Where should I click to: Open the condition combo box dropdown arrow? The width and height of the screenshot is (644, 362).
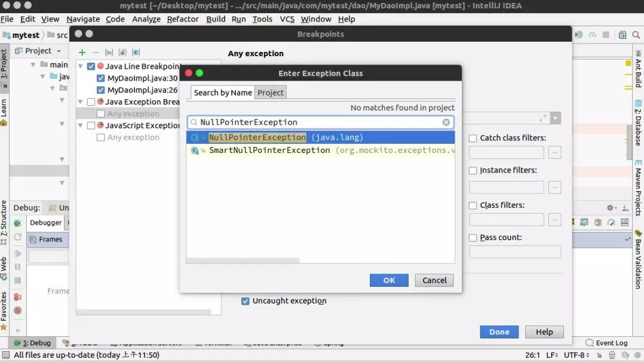pyautogui.click(x=556, y=118)
